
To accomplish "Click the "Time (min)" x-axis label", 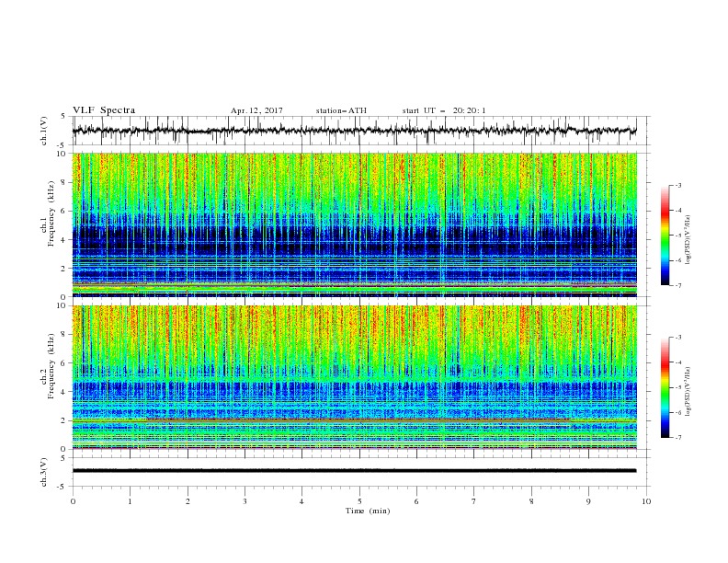I will 368,511.
